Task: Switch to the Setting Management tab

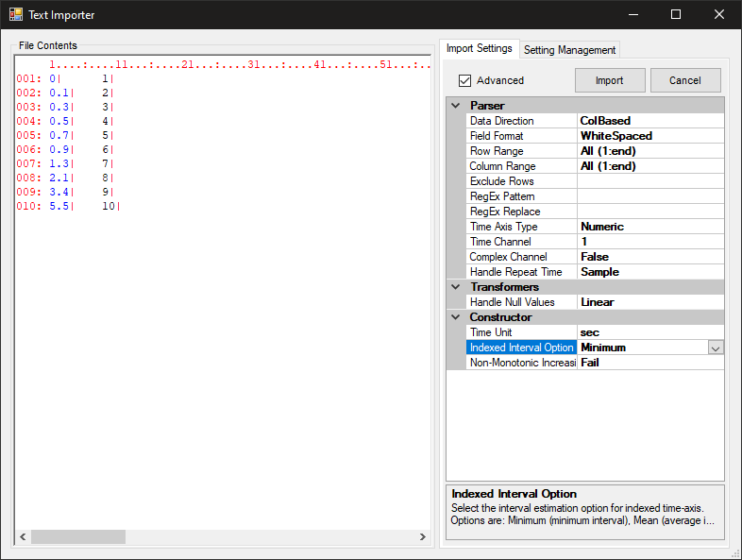Action: click(x=569, y=50)
